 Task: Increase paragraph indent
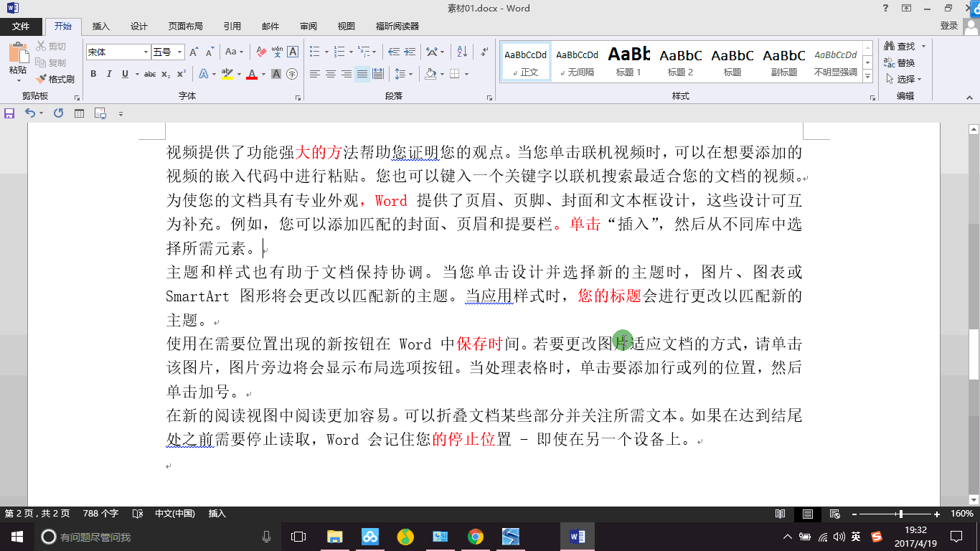point(410,52)
